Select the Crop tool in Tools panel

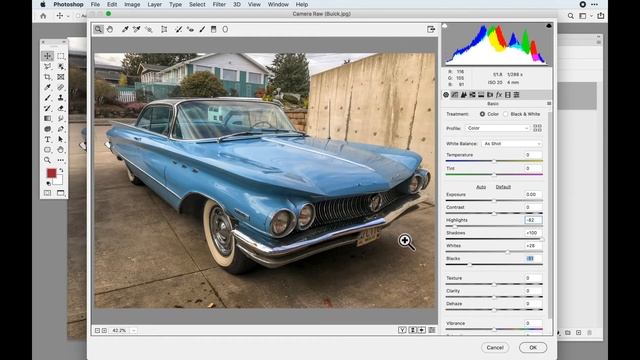tap(48, 77)
